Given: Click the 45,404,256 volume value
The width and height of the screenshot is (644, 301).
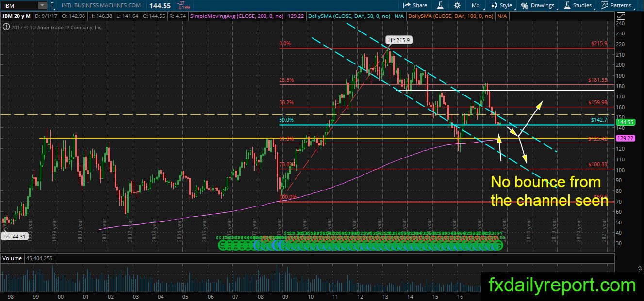Looking at the screenshot, I should [x=39, y=258].
